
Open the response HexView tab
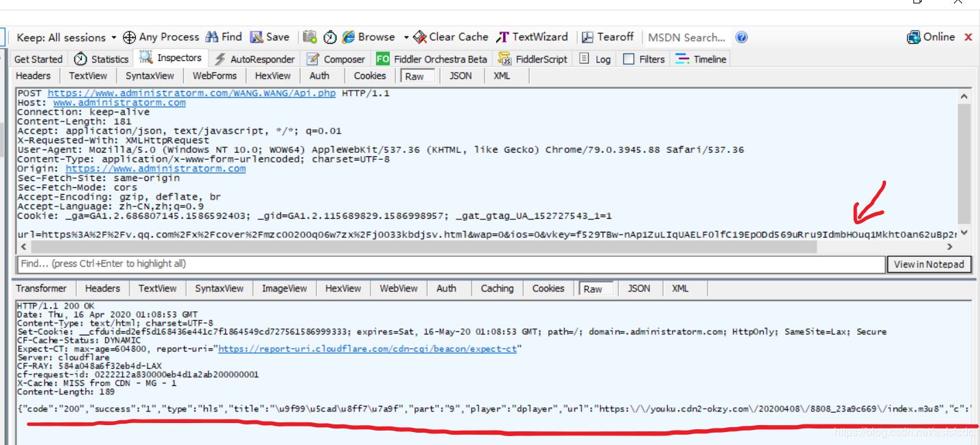click(x=342, y=289)
